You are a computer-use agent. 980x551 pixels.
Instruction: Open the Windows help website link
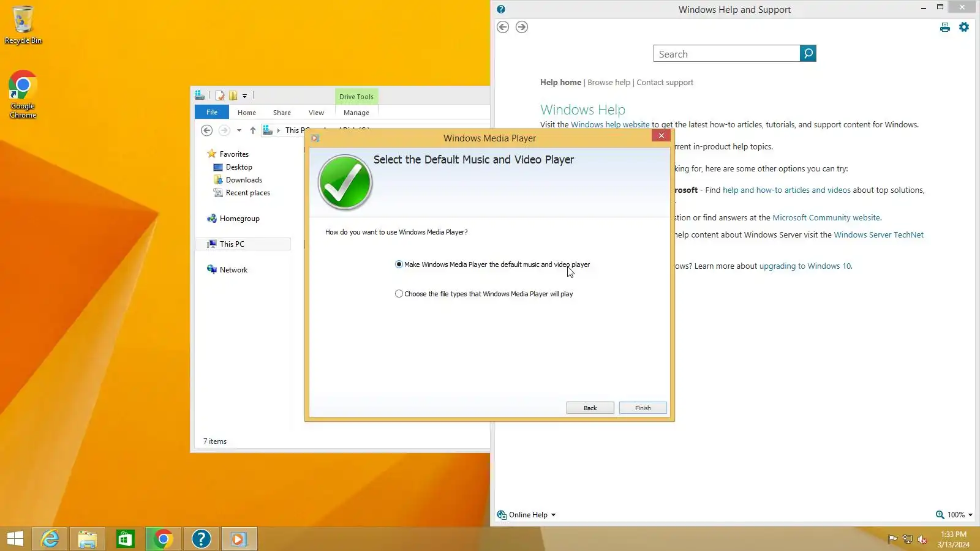610,125
